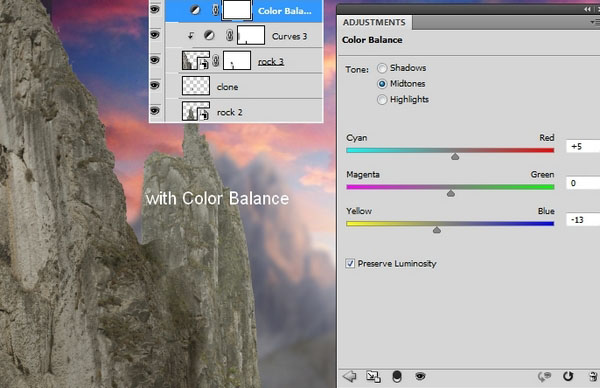
Task: Select the rock 3 layer name
Action: (271, 62)
